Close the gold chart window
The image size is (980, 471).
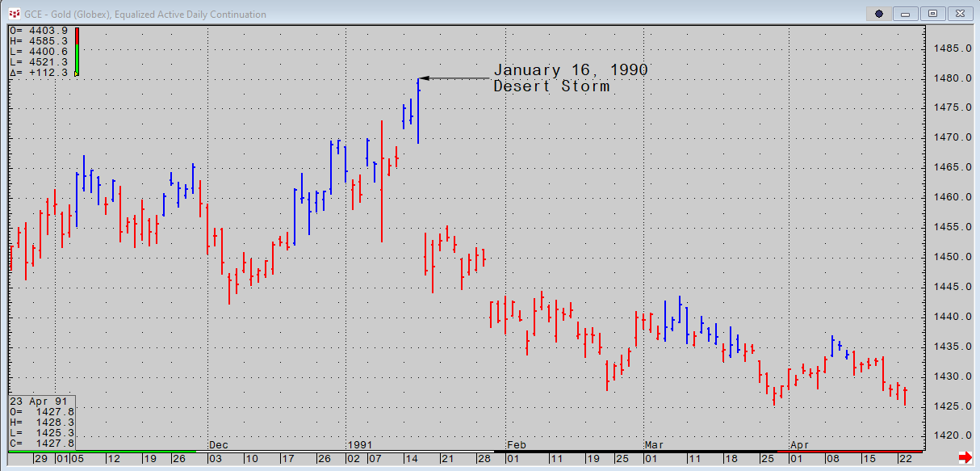pyautogui.click(x=958, y=14)
